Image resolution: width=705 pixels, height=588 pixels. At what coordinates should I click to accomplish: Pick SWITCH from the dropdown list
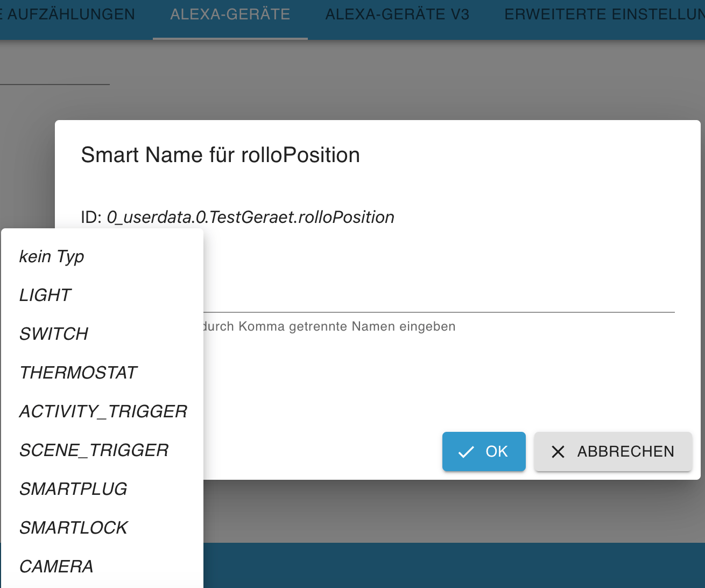[x=54, y=334]
